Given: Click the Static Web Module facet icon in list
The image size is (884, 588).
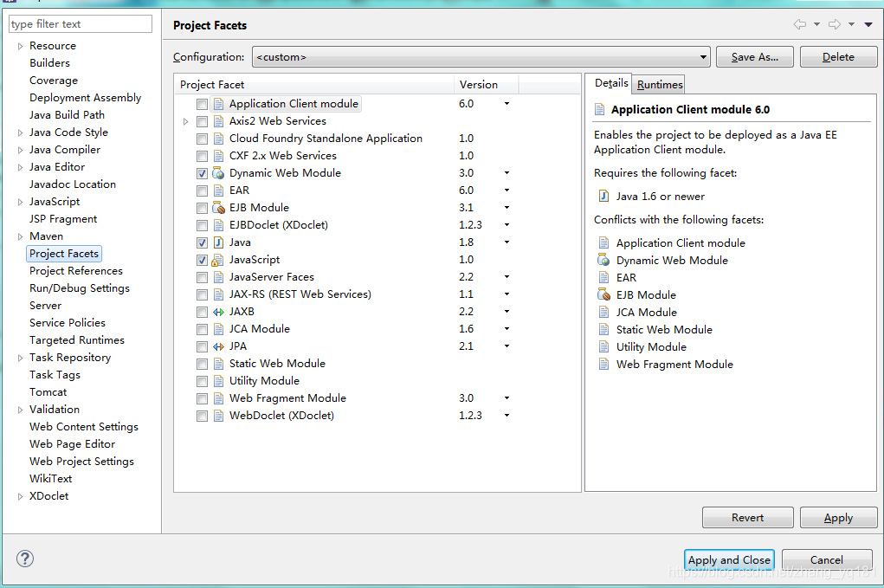Looking at the screenshot, I should tap(218, 364).
